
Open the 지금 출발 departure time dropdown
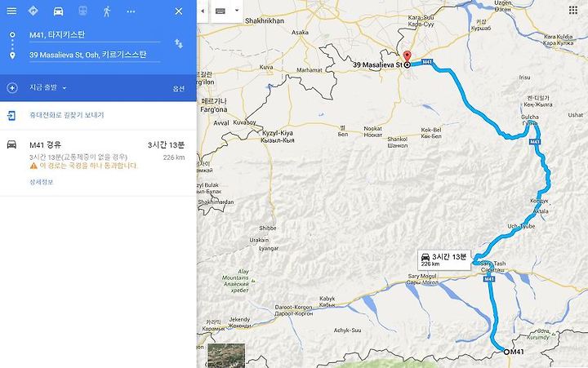pos(47,87)
